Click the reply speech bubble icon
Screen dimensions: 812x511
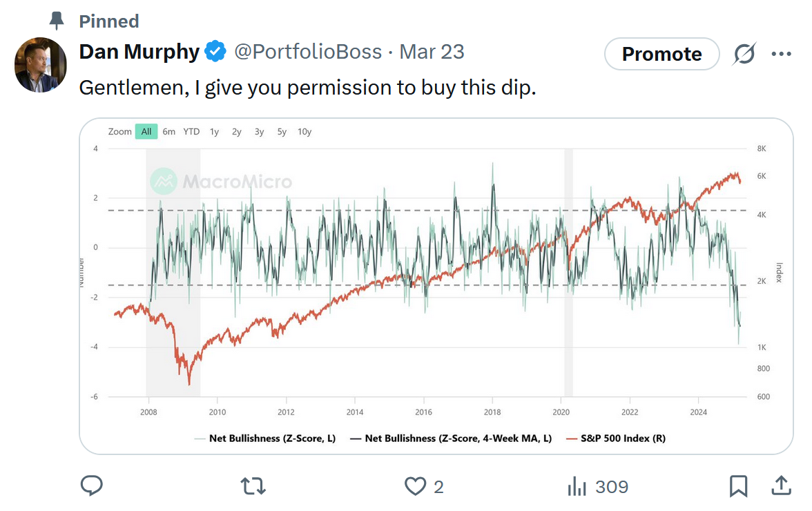tap(92, 486)
